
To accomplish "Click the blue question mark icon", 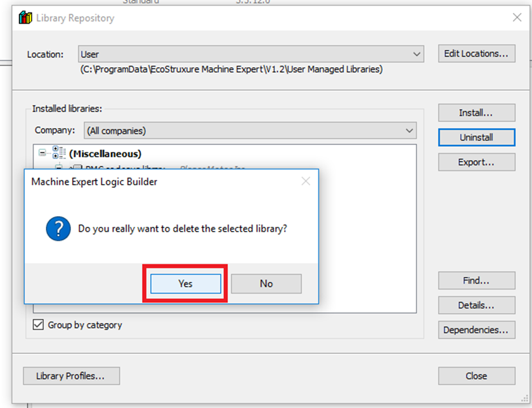I will [x=59, y=230].
